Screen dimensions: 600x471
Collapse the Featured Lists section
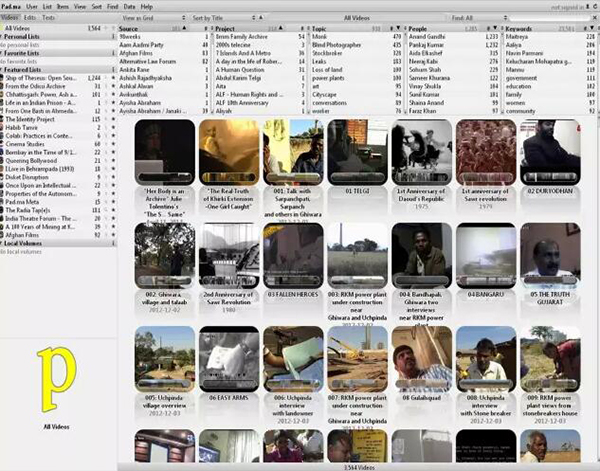click(x=2, y=70)
